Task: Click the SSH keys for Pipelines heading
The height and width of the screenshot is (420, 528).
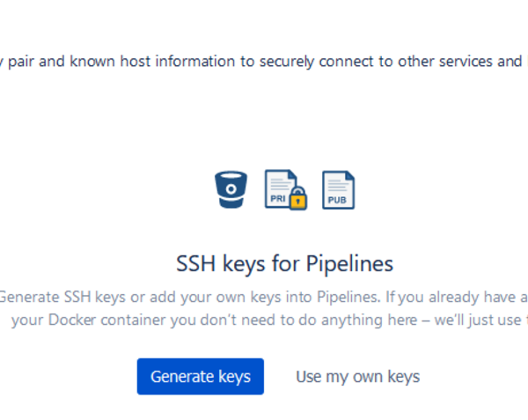Action: point(284,263)
